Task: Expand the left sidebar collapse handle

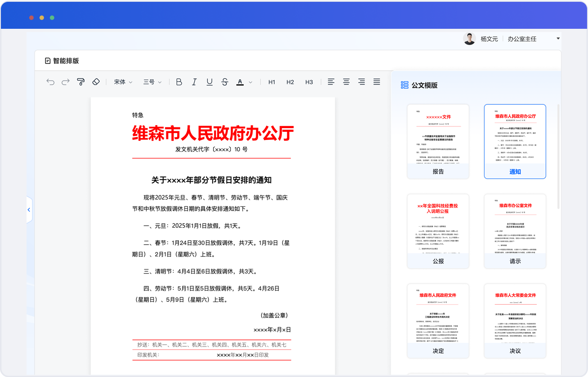Action: click(29, 210)
